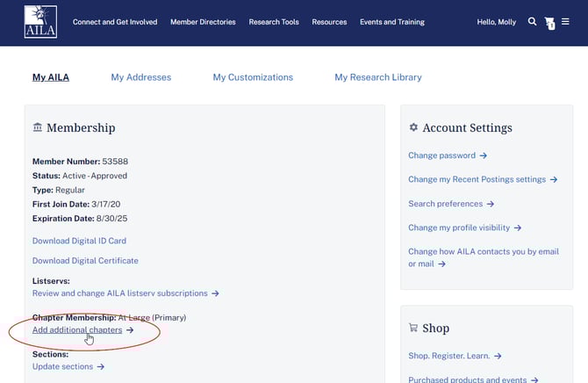
Task: Expand the Research Tools menu
Action: 274,22
